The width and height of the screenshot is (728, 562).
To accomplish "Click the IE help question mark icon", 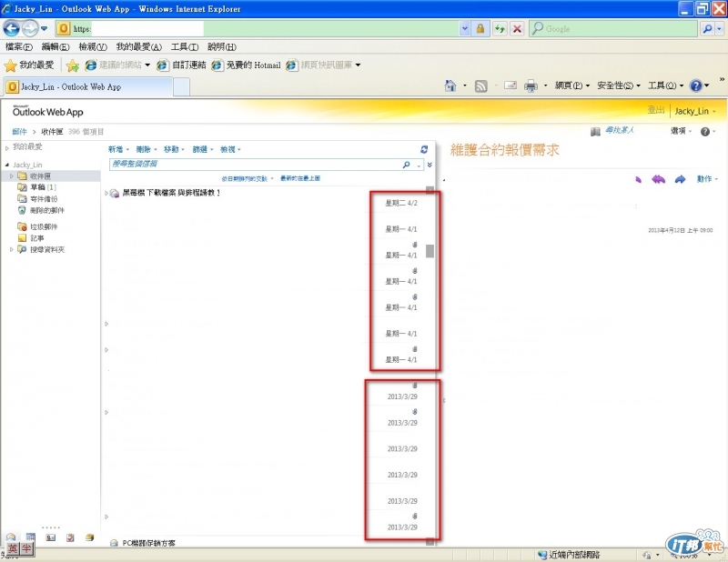I will [x=695, y=85].
